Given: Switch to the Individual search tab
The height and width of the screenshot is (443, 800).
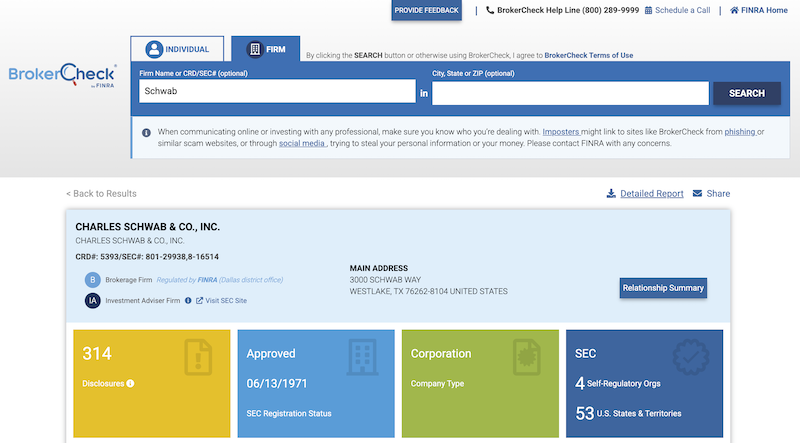Looking at the screenshot, I should click(177, 49).
